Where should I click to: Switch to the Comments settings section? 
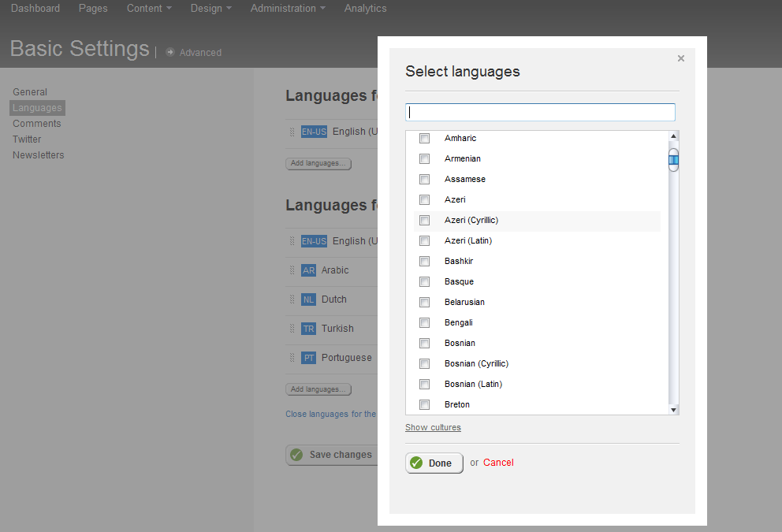37,123
